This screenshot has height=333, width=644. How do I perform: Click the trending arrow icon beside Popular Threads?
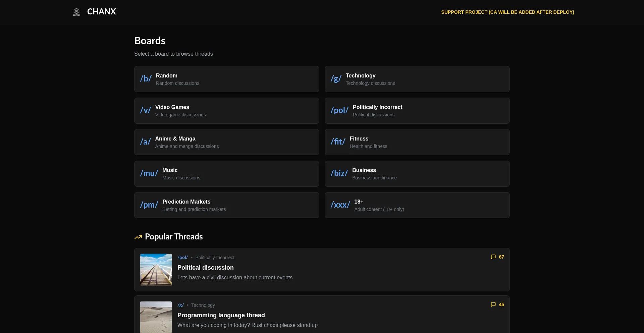coord(138,237)
